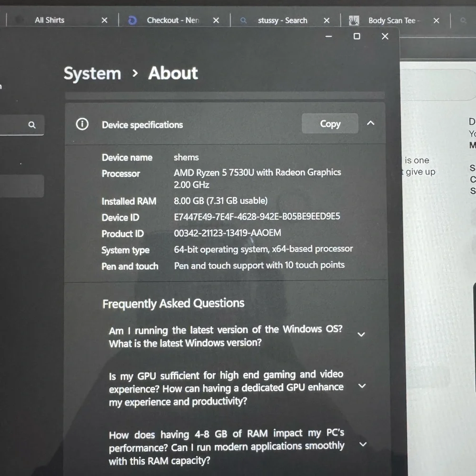
Task: Switch to the Checkout browser tab
Action: tap(173, 20)
